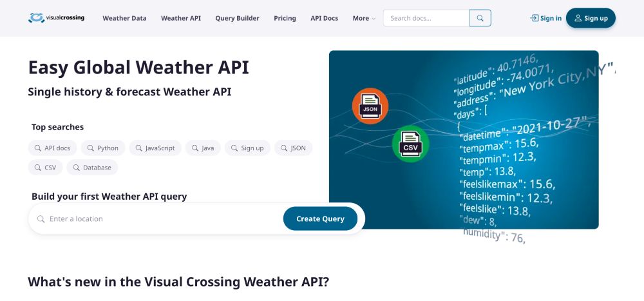Select the Python top search chip
The height and width of the screenshot is (301, 644).
(102, 148)
